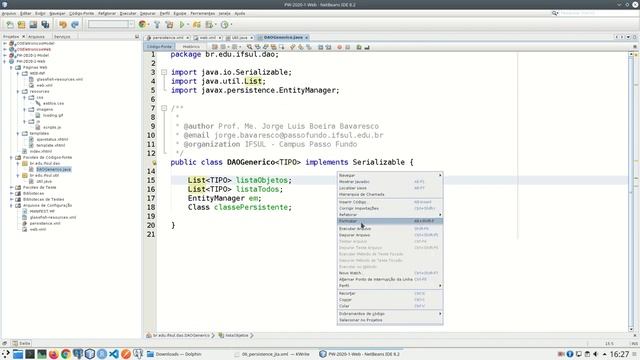Open the project configuration combo box

pyautogui.click(x=111, y=24)
